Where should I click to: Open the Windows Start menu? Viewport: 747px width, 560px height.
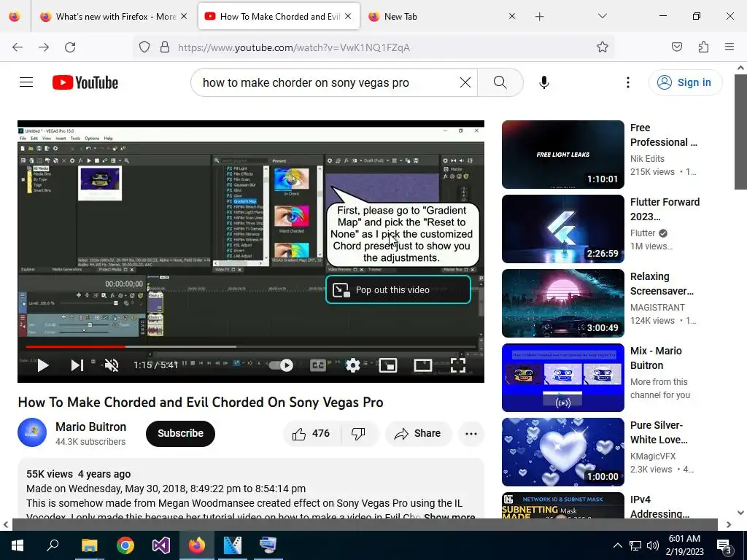18,545
